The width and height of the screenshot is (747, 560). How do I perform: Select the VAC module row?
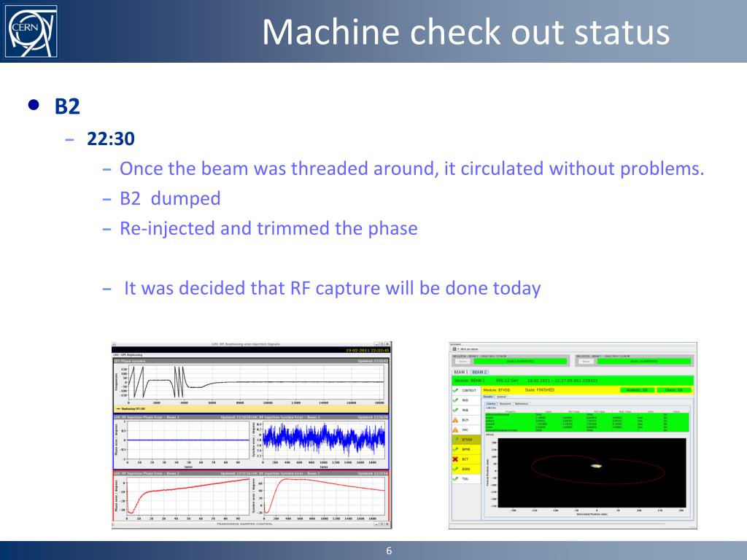click(x=466, y=429)
